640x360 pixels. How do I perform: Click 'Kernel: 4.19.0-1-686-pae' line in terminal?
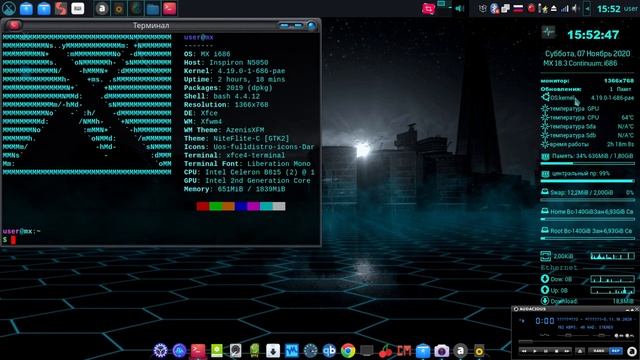click(234, 71)
